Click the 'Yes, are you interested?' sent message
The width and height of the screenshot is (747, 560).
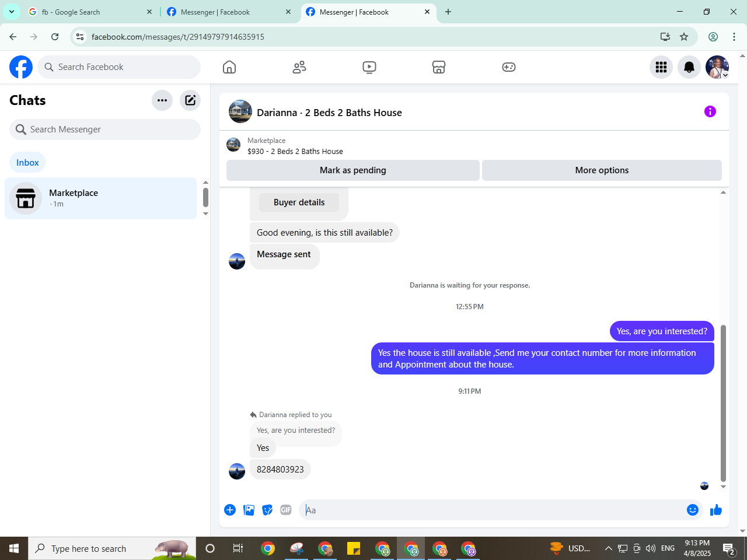click(662, 331)
